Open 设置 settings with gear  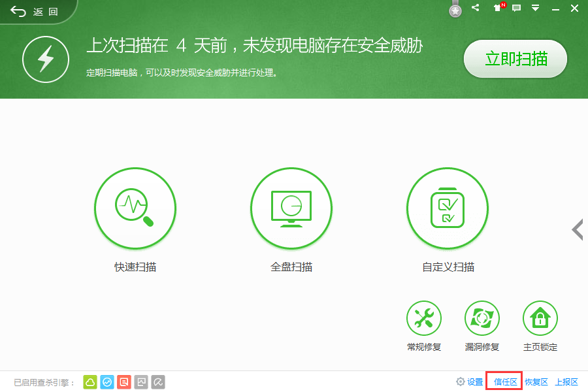[x=470, y=382]
